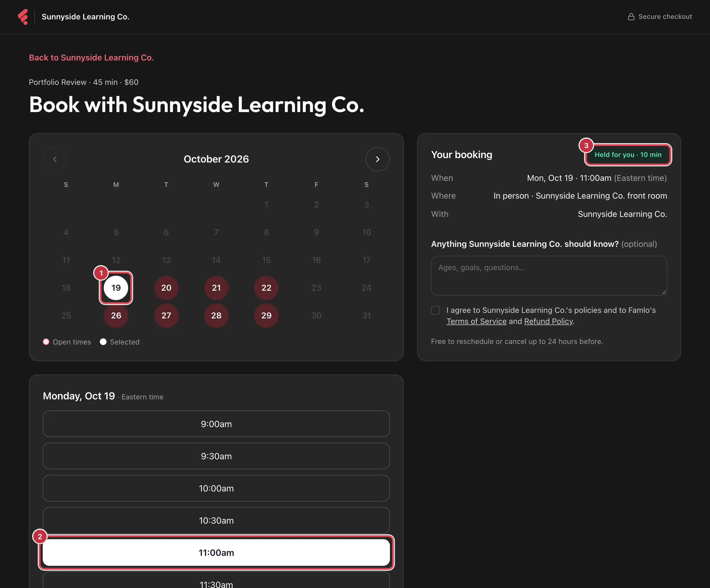Open the Terms of Service link
Image resolution: width=710 pixels, height=588 pixels.
(476, 321)
